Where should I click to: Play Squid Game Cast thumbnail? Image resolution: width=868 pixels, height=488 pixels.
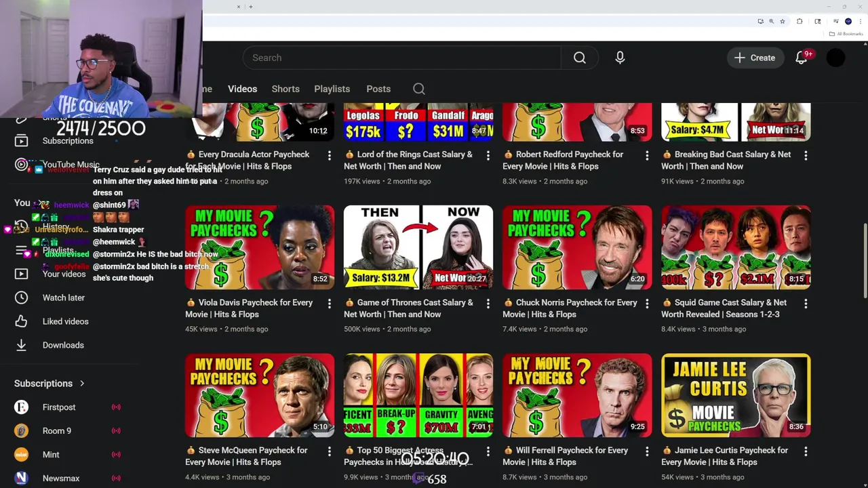click(x=736, y=247)
